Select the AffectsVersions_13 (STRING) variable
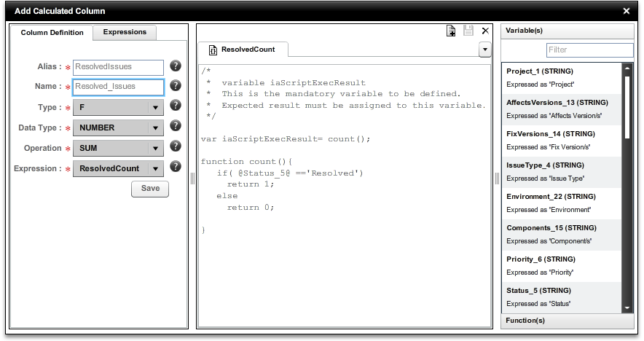Screen dimensions: 644x341 (x=562, y=109)
